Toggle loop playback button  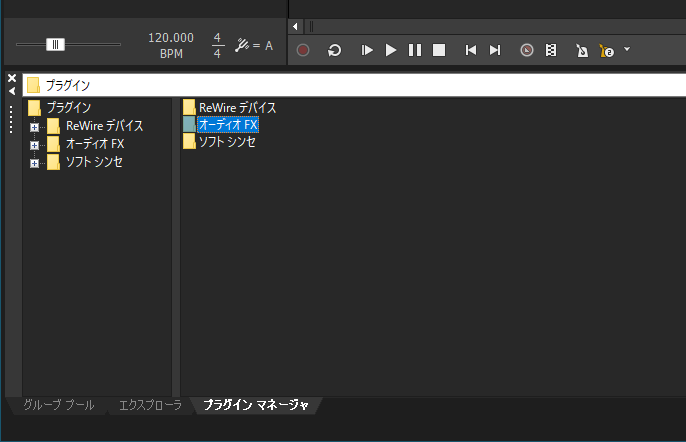333,49
